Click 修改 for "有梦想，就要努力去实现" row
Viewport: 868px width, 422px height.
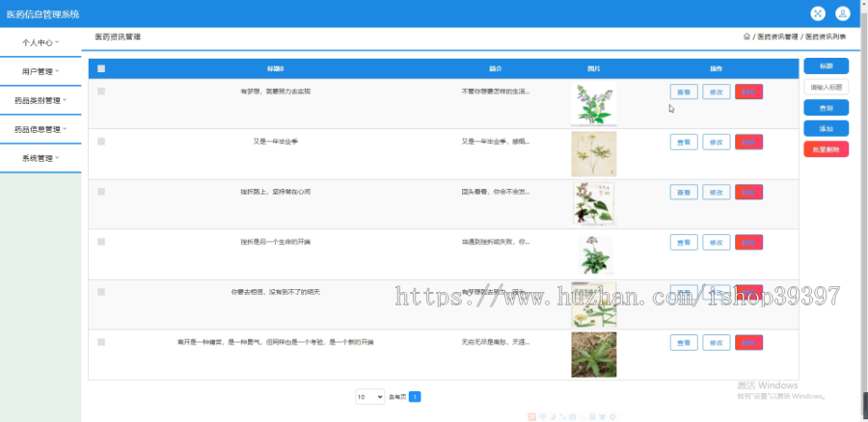[717, 92]
